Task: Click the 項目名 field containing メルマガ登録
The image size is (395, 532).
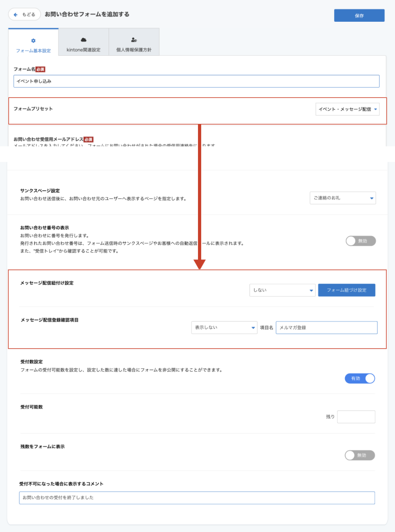Action: coord(326,327)
